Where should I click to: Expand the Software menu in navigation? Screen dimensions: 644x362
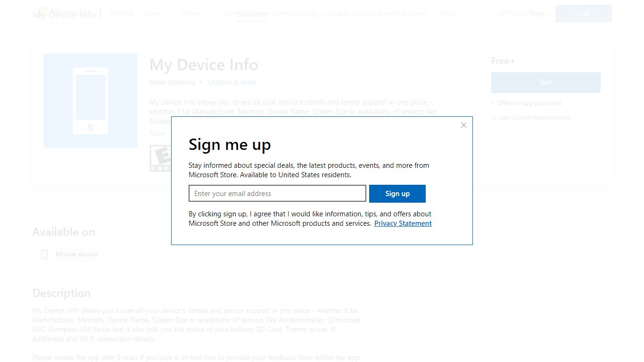(x=197, y=13)
